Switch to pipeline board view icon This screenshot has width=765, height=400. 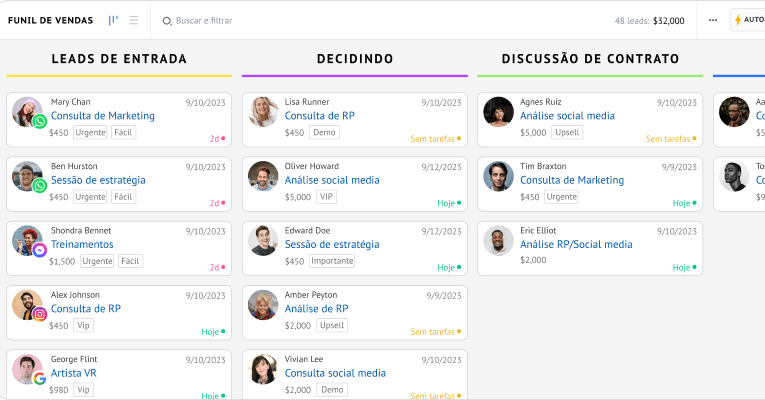pos(113,20)
